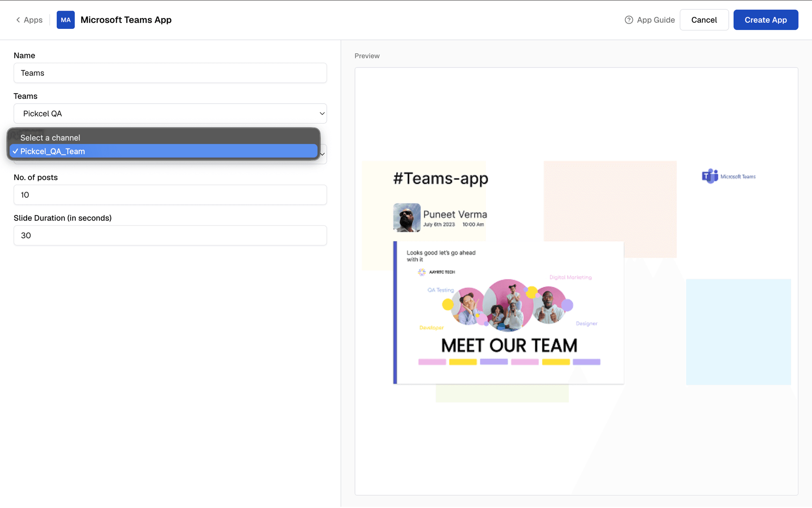This screenshot has width=812, height=508.
Task: Select the Pickcel_QA_Team channel option
Action: [x=164, y=151]
